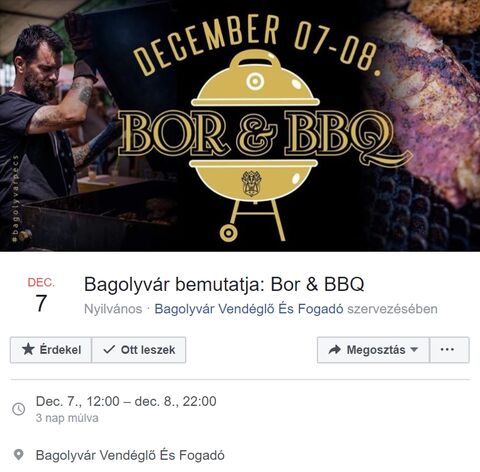Open the event cover photo
Screen dimensions: 480x472
240,126
